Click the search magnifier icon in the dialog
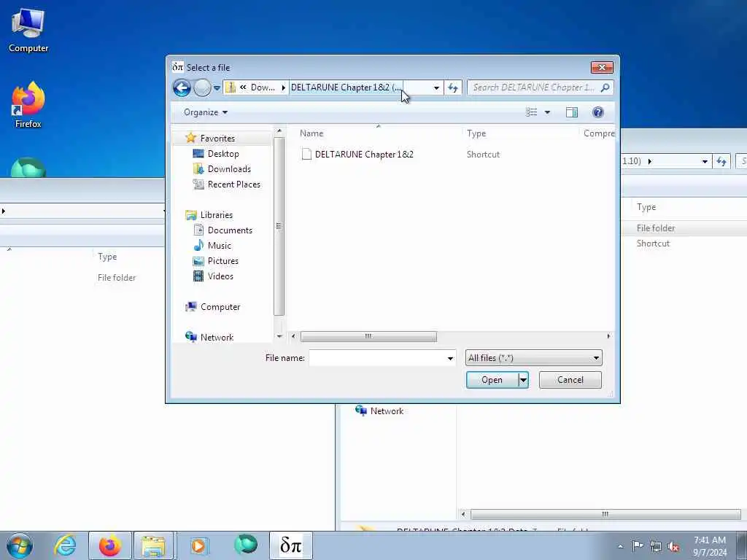747x560 pixels. 605,87
